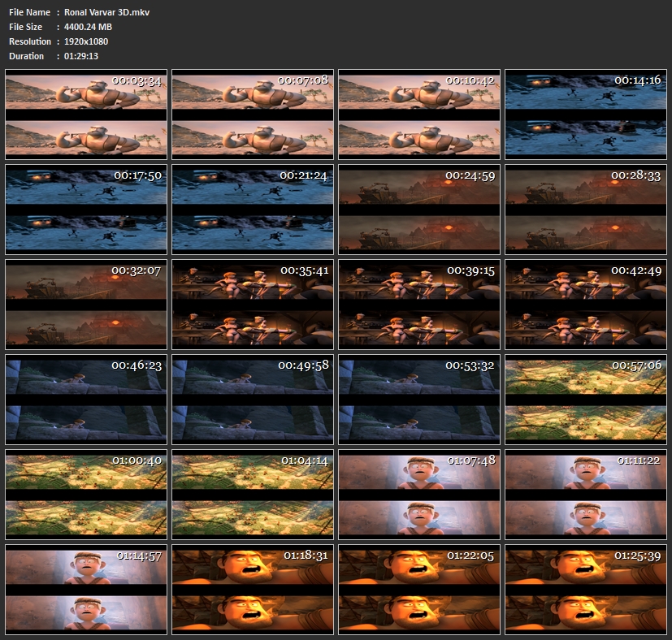Screen dimensions: 672x640
Task: Select the tavern frame at 00:35:41
Action: [x=253, y=305]
